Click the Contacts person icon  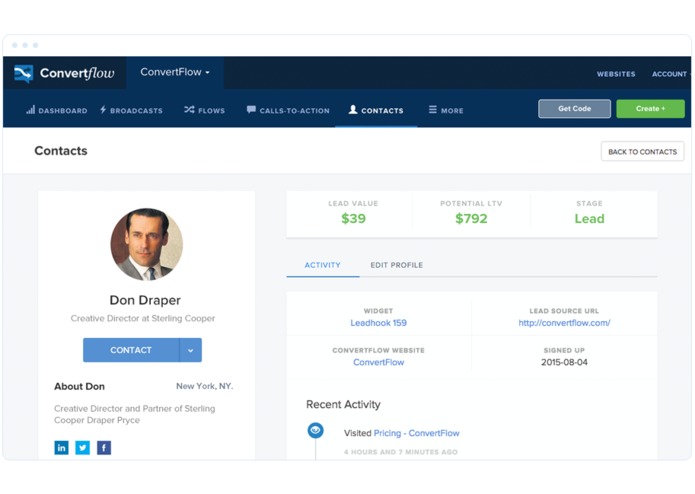pyautogui.click(x=353, y=109)
